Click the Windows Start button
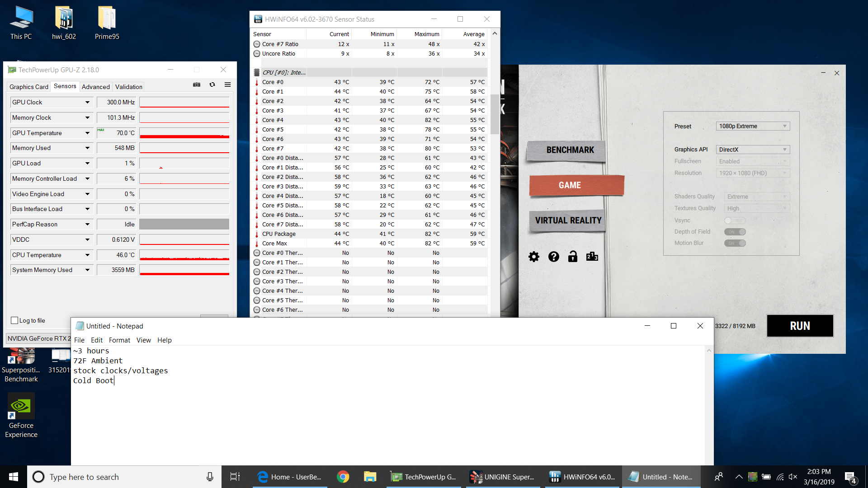Screen dimensions: 868x488 click(14, 477)
